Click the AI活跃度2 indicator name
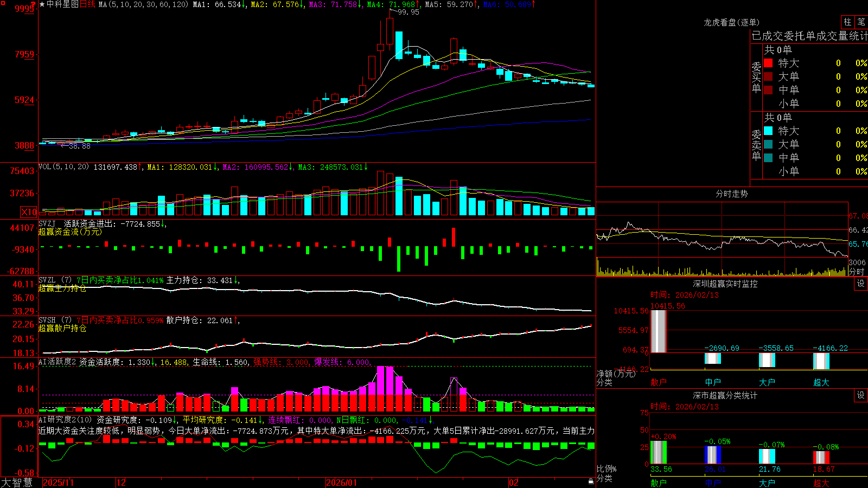868x488 pixels. click(58, 362)
